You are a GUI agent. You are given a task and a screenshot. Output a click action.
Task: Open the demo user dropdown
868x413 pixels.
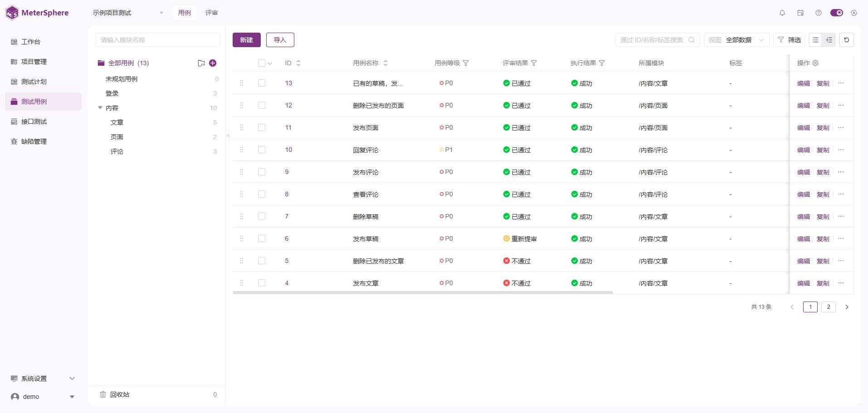(x=43, y=397)
